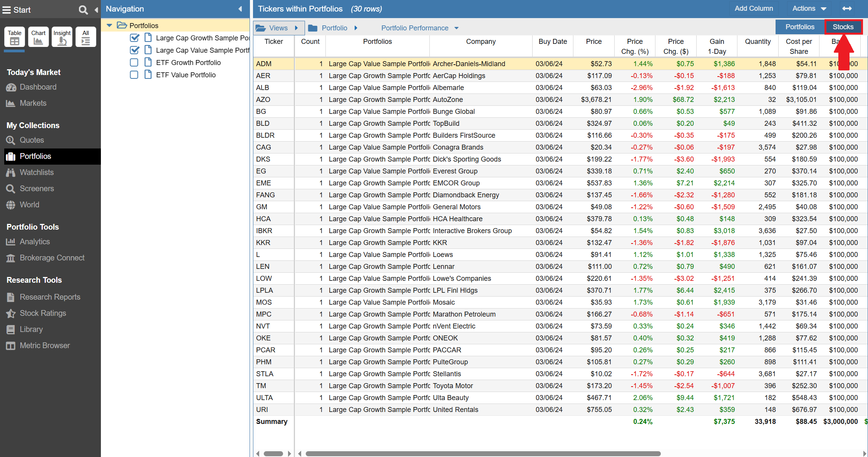The image size is (868, 457).
Task: Collapse the sidebar with the left arrow
Action: point(96,10)
